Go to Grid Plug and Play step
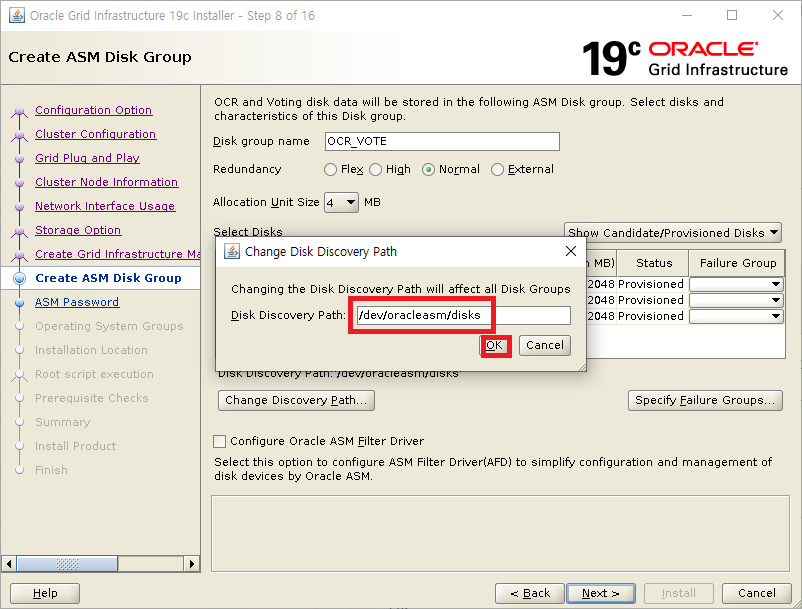 tap(87, 158)
